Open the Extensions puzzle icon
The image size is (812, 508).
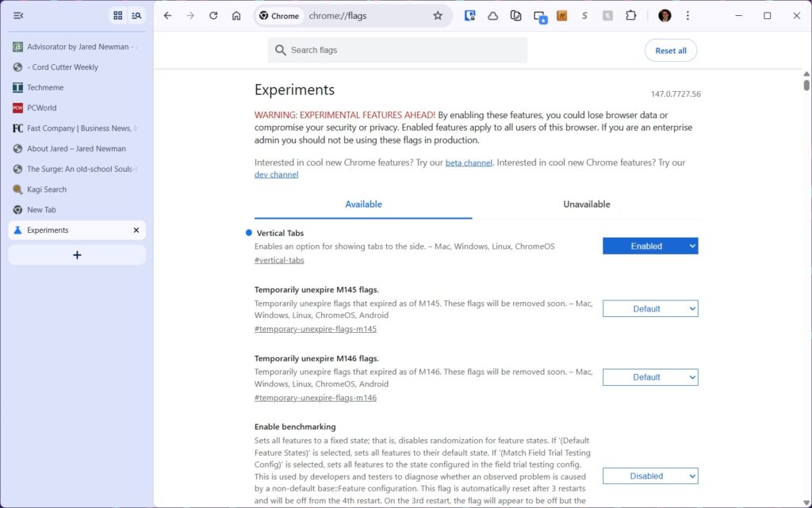pyautogui.click(x=631, y=16)
